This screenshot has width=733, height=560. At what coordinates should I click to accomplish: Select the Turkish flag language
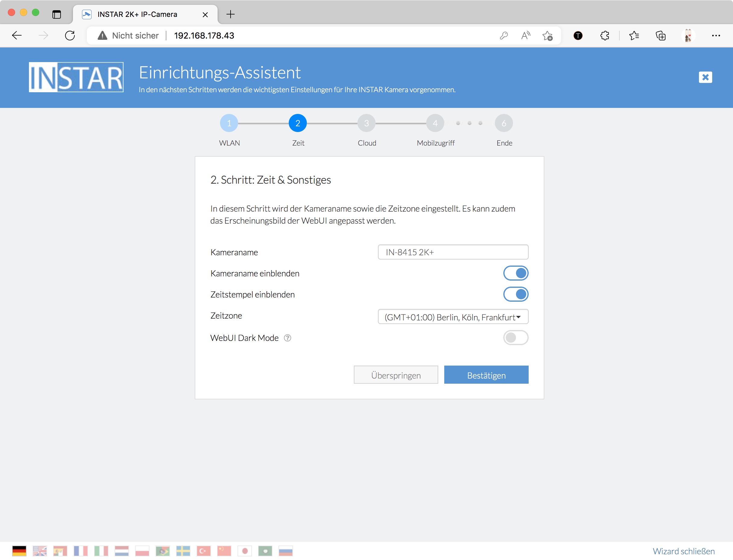click(204, 551)
